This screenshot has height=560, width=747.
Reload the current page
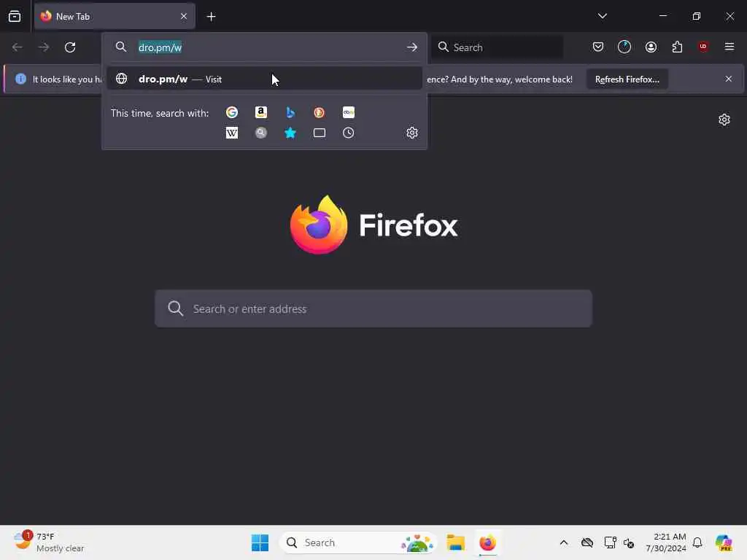tap(70, 47)
